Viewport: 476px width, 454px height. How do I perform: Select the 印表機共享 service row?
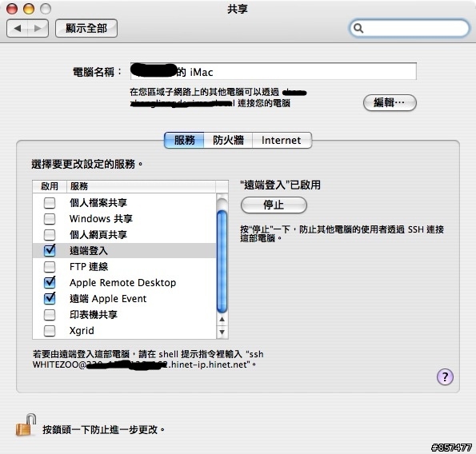(124, 315)
